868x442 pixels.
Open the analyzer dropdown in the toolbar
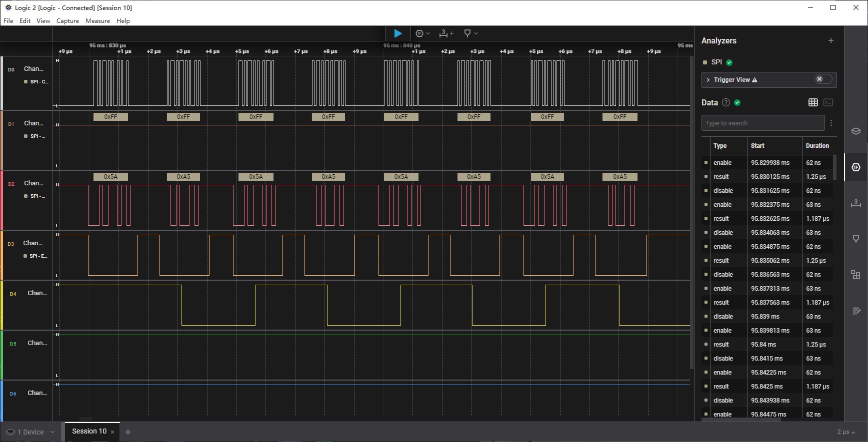click(422, 33)
